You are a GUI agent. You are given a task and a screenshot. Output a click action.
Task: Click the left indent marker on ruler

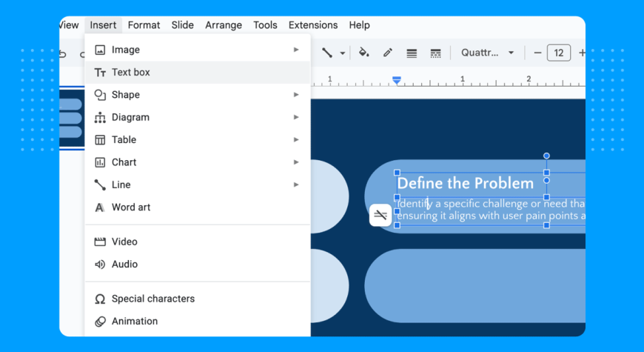[396, 80]
